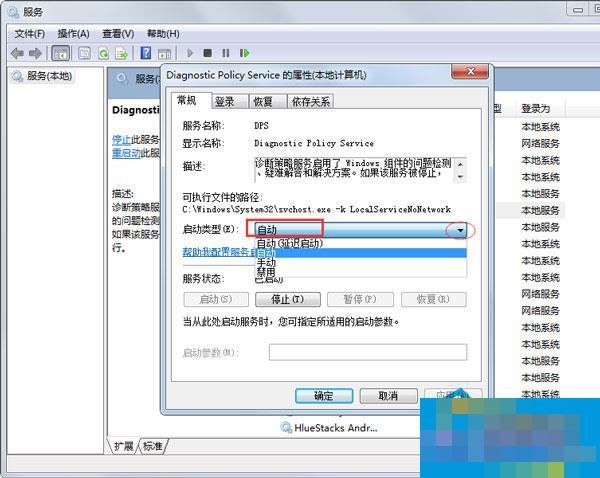Click the display name Diagnostic Policy Service value
The image size is (600, 478).
pos(314,143)
